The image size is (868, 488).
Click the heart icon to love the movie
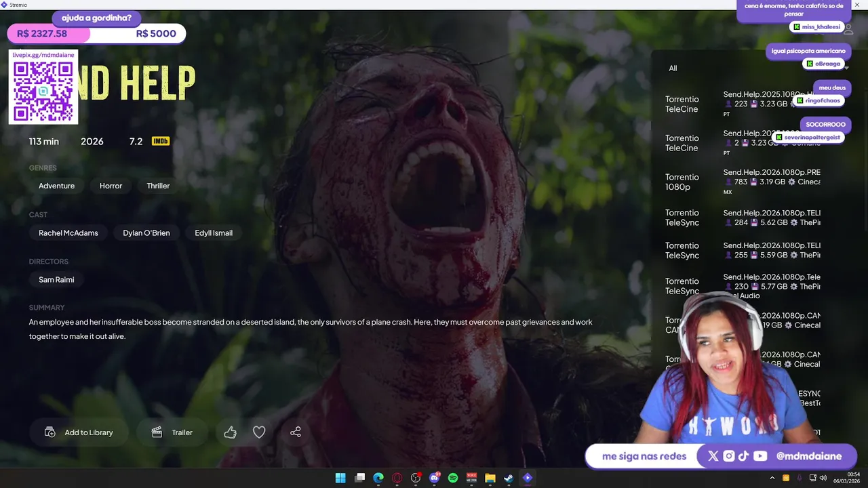[x=259, y=432]
